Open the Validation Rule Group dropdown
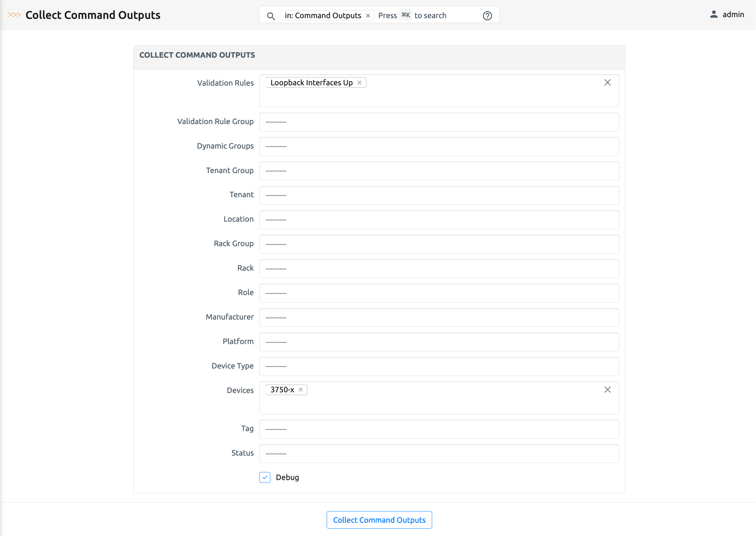Image resolution: width=756 pixels, height=536 pixels. 439,122
